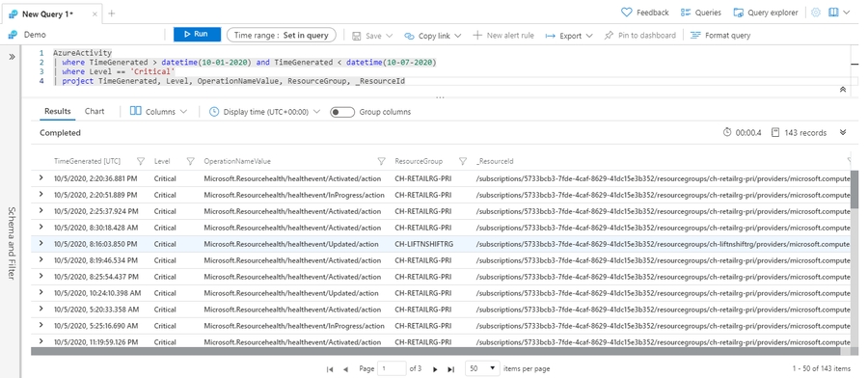This screenshot has width=868, height=378.
Task: Collapse the query editor chevron
Action: click(843, 89)
